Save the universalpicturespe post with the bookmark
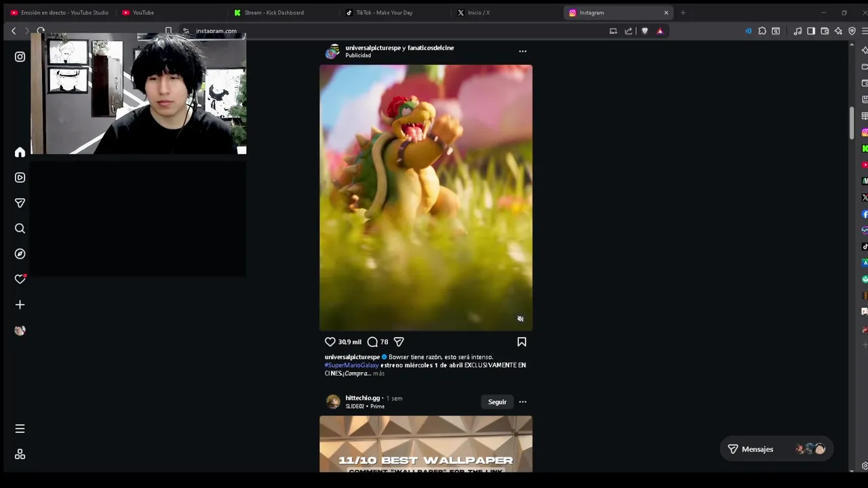Screen dimensions: 868x488 (521, 342)
